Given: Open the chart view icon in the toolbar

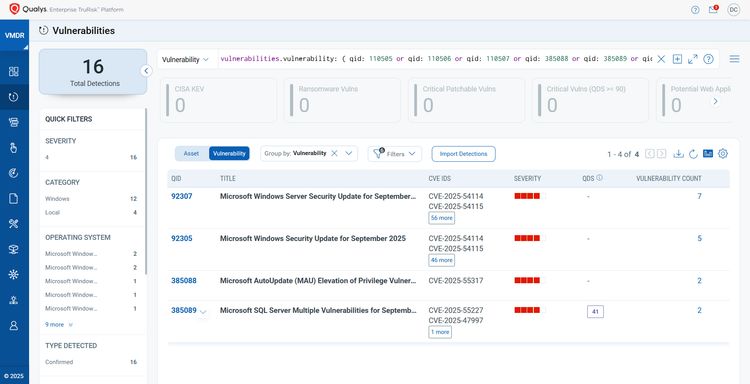Looking at the screenshot, I should coord(708,154).
